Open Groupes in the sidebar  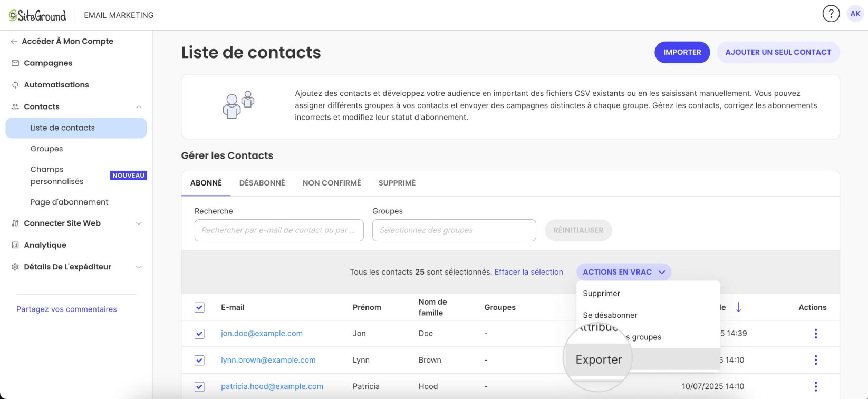click(46, 149)
